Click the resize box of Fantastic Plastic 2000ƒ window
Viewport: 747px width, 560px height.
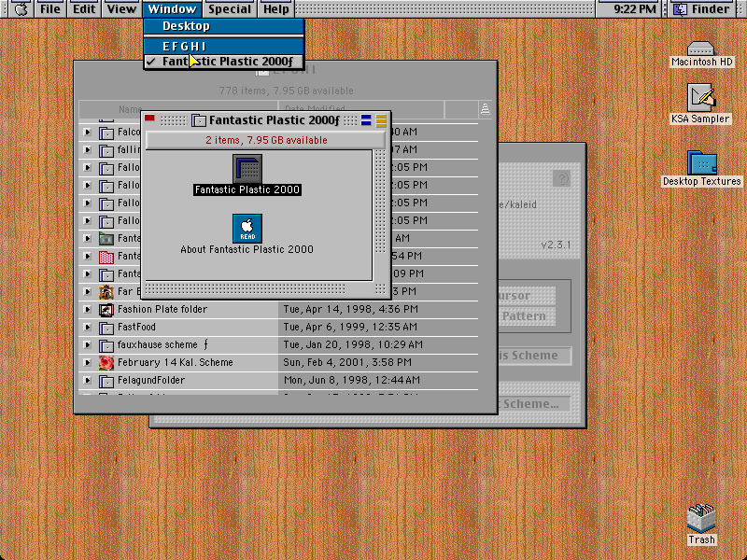pos(380,288)
